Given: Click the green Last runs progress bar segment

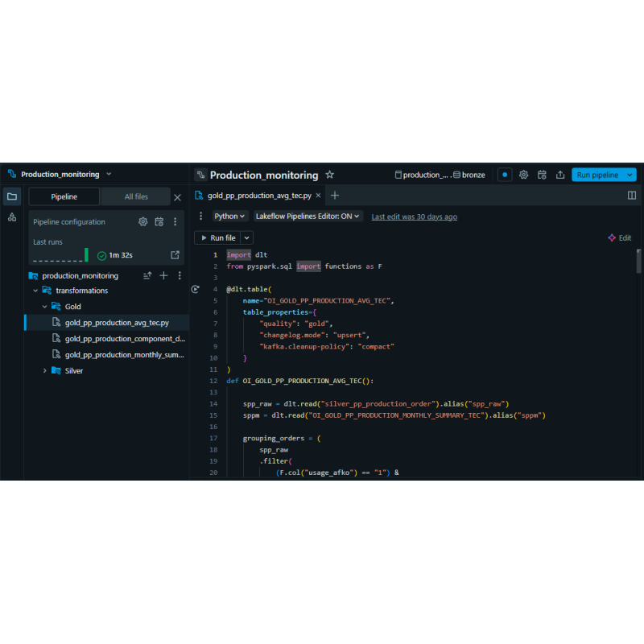Looking at the screenshot, I should click(x=87, y=254).
